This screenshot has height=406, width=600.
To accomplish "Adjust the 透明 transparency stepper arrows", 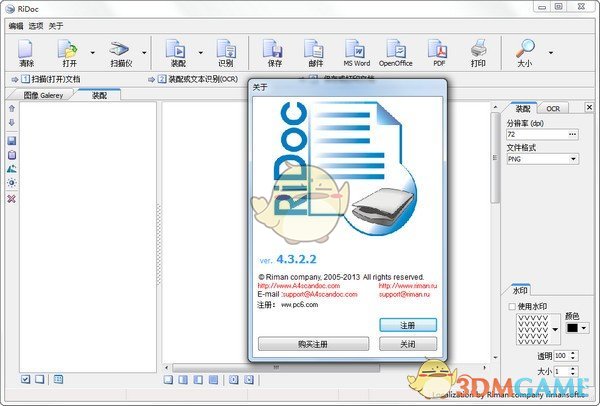I will 573,355.
